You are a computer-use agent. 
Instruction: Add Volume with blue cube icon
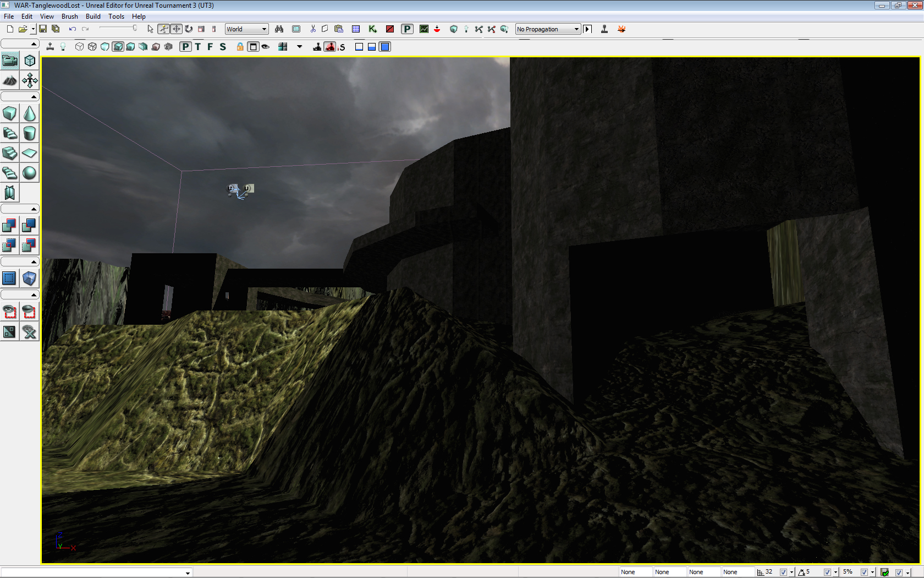pos(30,278)
